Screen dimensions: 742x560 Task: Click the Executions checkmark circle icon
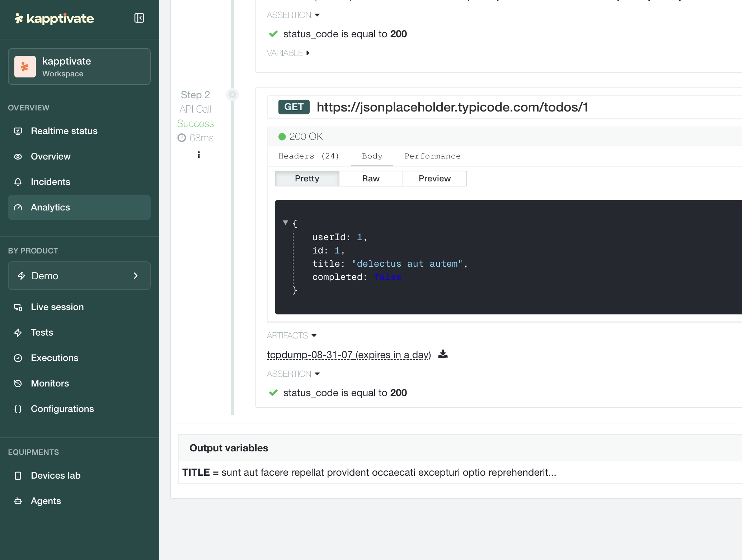click(18, 358)
